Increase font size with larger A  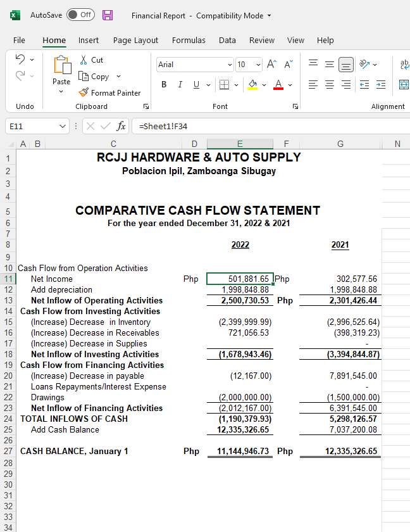pyautogui.click(x=271, y=64)
